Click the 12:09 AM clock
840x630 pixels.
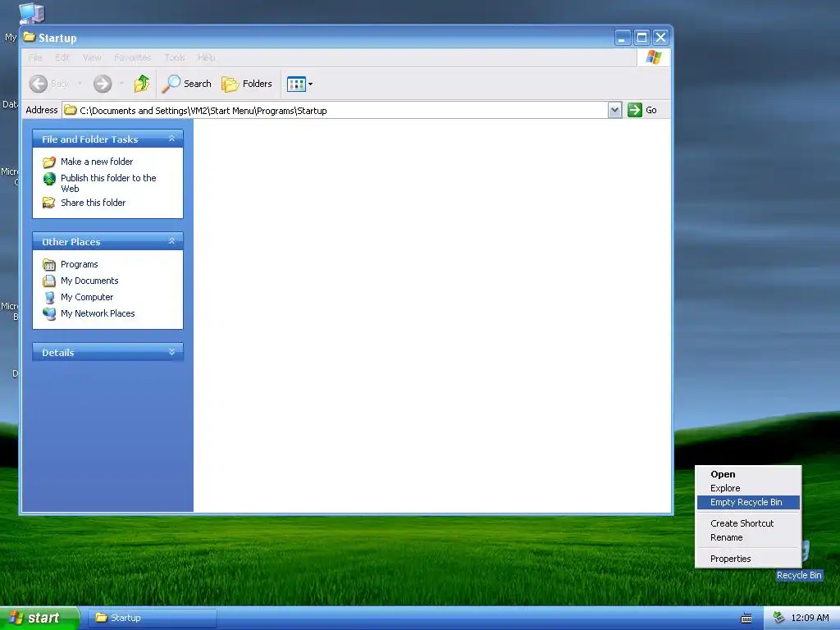coord(810,618)
